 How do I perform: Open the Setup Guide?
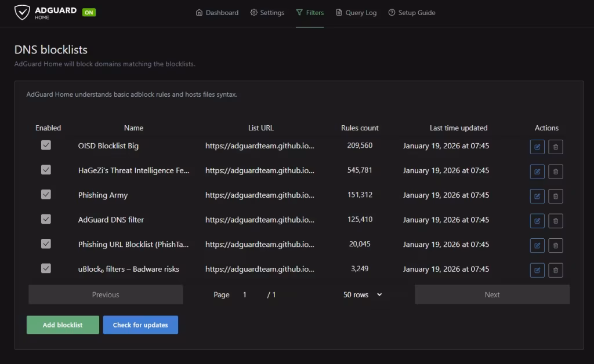pos(412,13)
